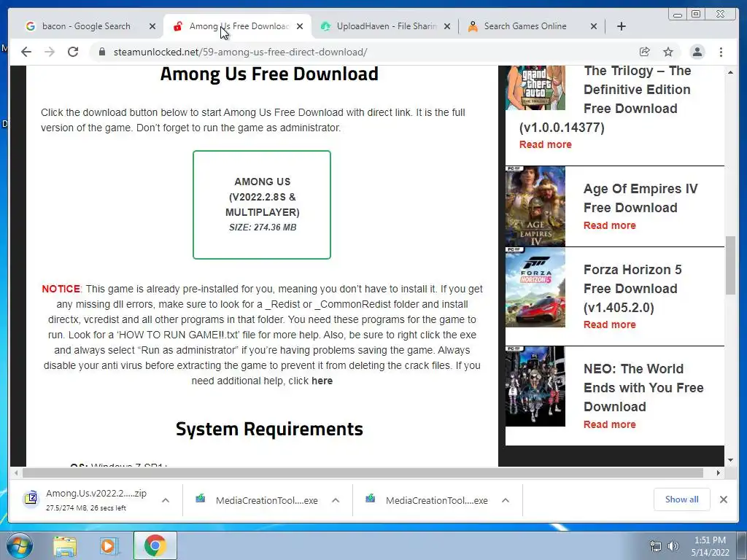Click the horizontal scrollbar thumb
Viewport: 747px width, 560px height.
point(363,472)
